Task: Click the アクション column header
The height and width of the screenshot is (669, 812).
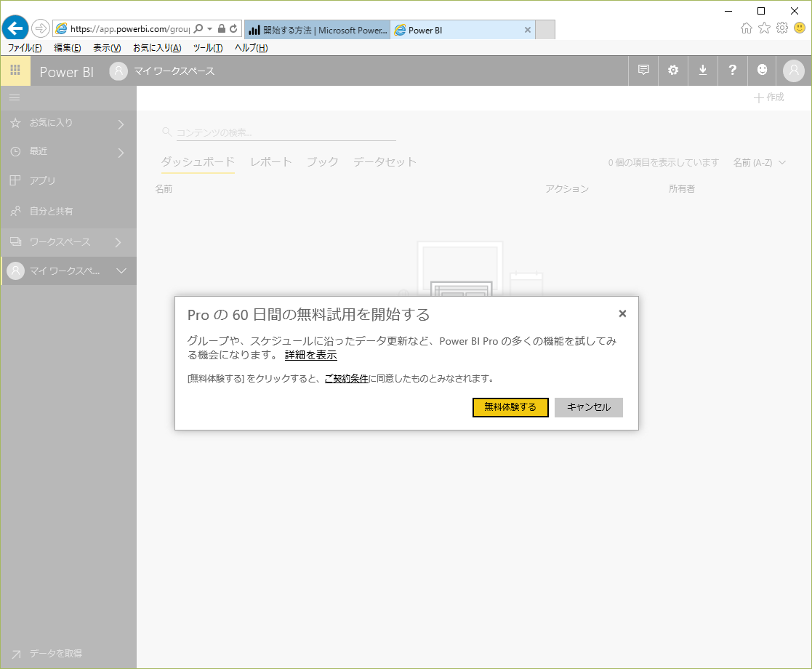Action: pos(566,189)
